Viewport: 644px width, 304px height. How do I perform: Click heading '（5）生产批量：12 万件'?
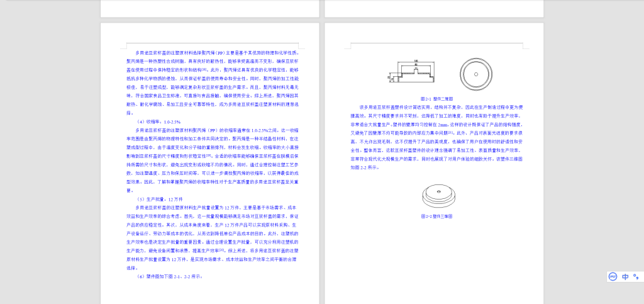pos(159,200)
